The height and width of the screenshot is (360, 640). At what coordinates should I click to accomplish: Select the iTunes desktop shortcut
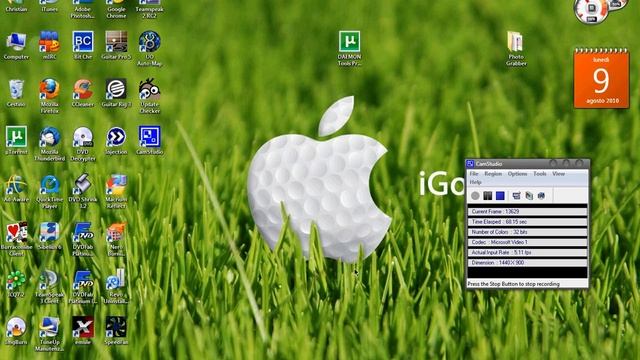click(49, 6)
